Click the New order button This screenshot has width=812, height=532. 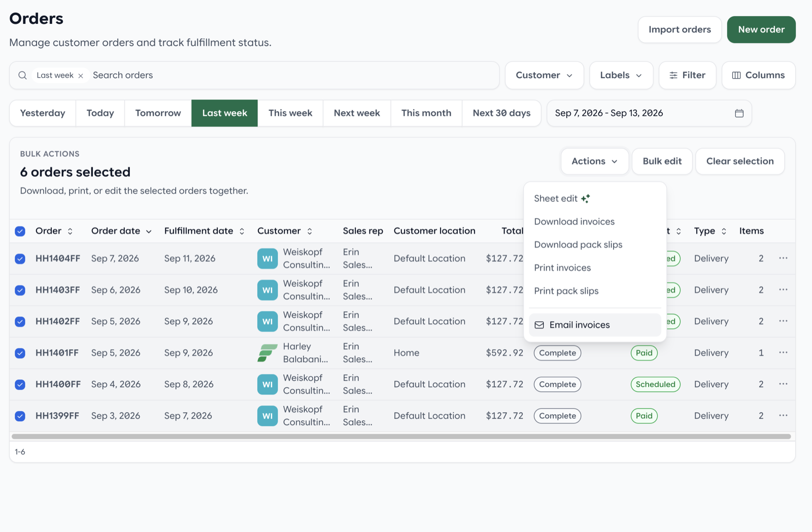tap(761, 29)
